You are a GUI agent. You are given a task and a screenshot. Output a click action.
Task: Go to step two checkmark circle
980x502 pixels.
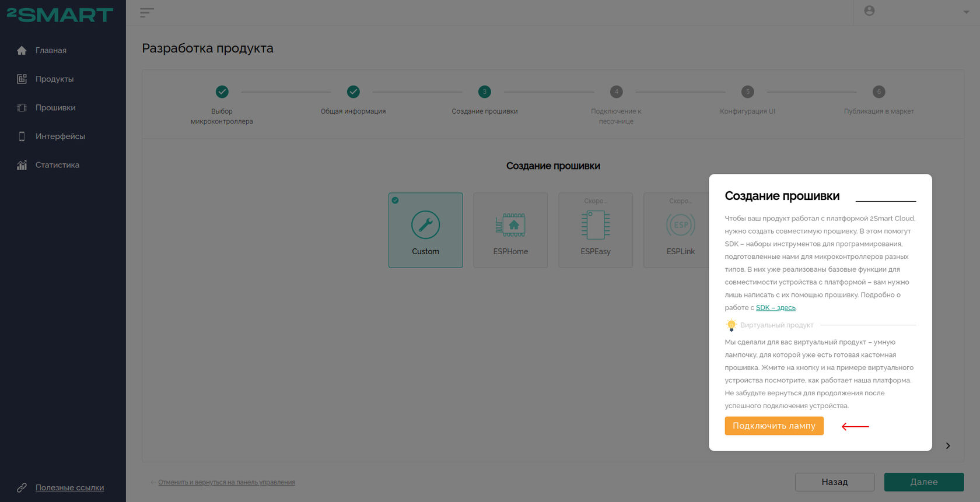point(353,92)
